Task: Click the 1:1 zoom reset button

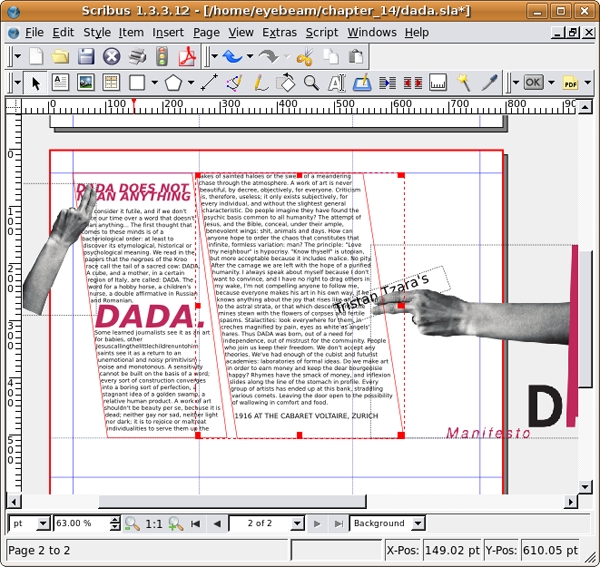Action: point(154,523)
